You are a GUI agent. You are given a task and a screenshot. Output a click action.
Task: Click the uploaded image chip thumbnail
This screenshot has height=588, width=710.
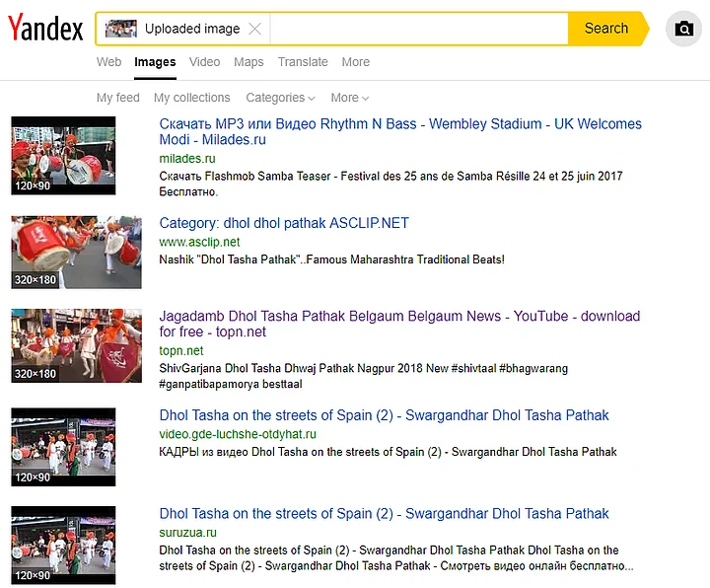(x=121, y=29)
